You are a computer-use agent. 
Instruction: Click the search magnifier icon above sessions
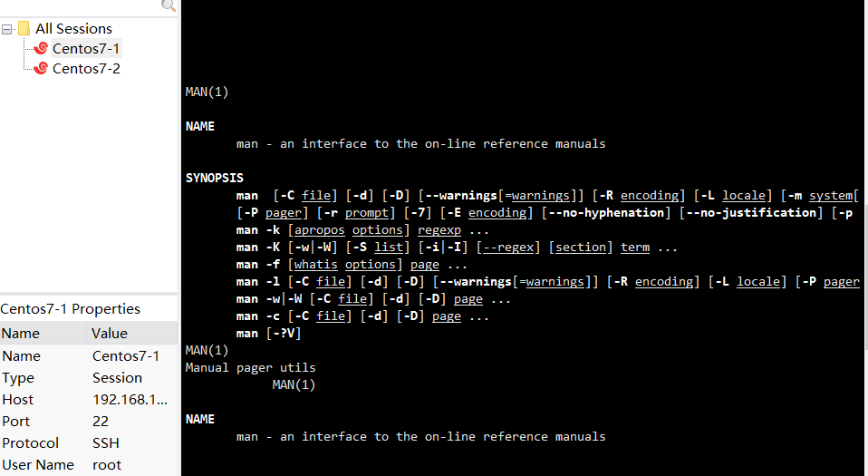(169, 5)
